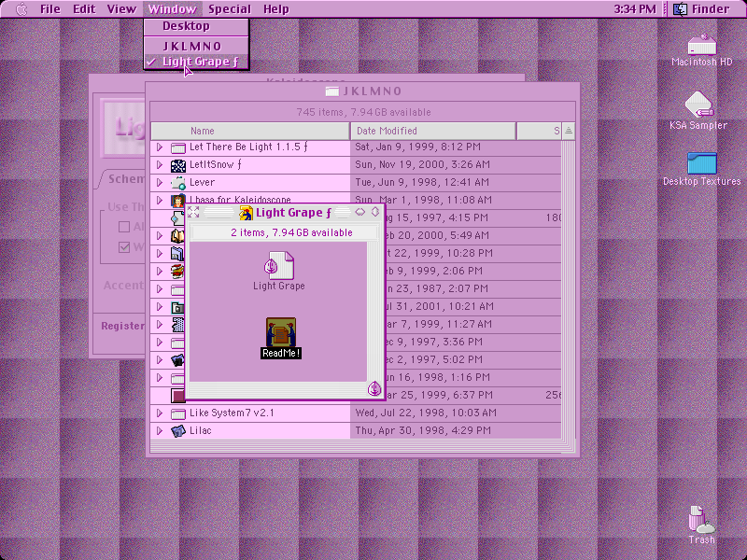Image resolution: width=747 pixels, height=560 pixels.
Task: Sort JKLMNO list by Date Modified column
Action: [x=433, y=131]
